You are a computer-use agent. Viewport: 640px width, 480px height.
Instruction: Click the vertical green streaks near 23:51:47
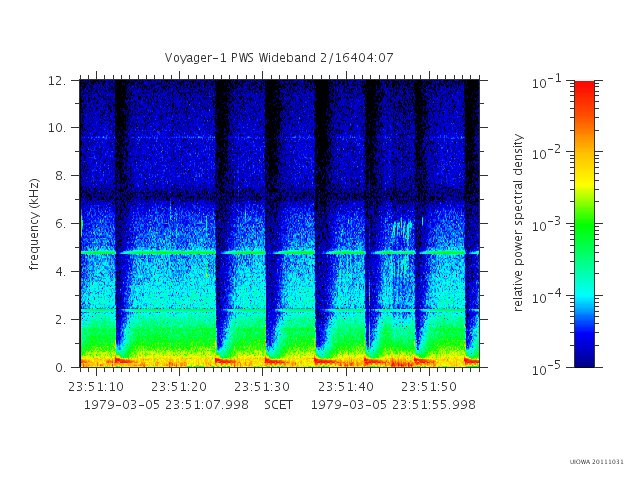pyautogui.click(x=402, y=231)
